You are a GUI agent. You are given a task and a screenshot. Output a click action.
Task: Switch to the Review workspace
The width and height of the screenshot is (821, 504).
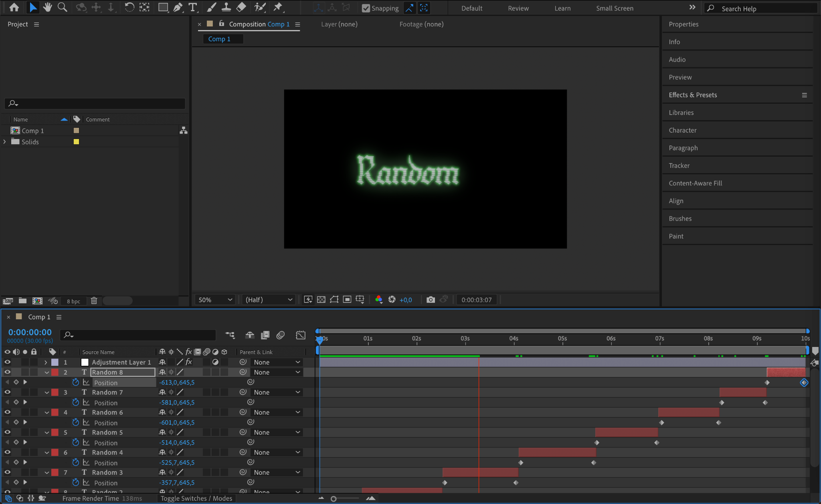tap(518, 8)
